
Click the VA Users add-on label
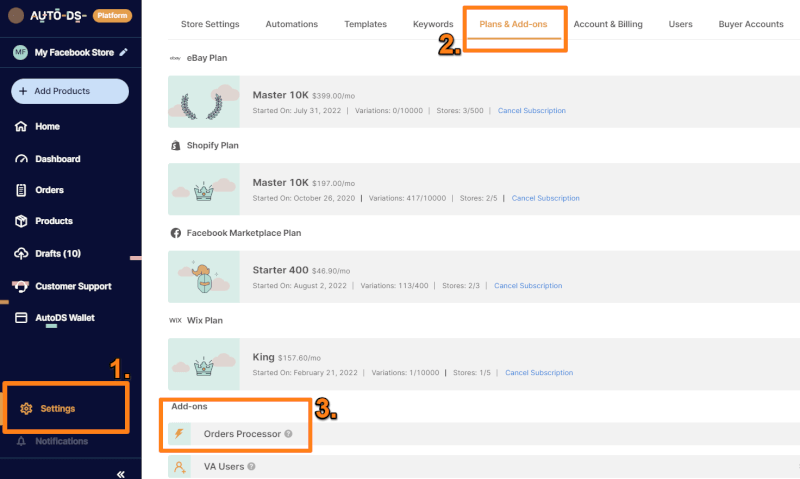tap(223, 467)
